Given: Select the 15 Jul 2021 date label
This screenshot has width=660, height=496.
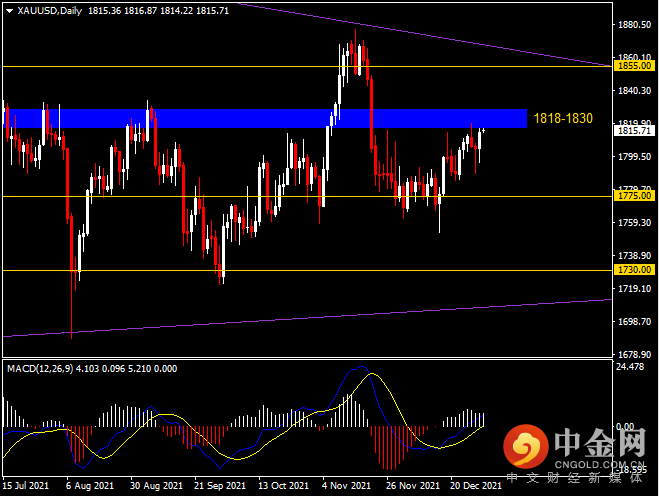Looking at the screenshot, I should [x=26, y=485].
